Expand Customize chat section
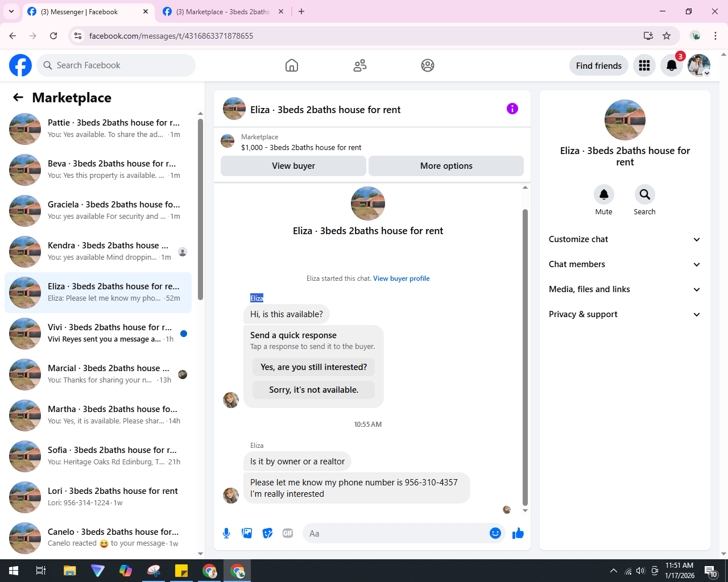 (x=624, y=239)
